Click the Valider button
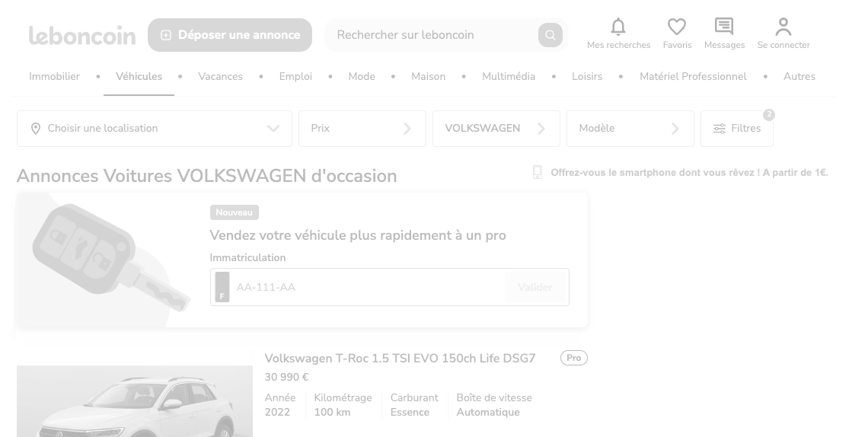868x437 pixels. 535,287
